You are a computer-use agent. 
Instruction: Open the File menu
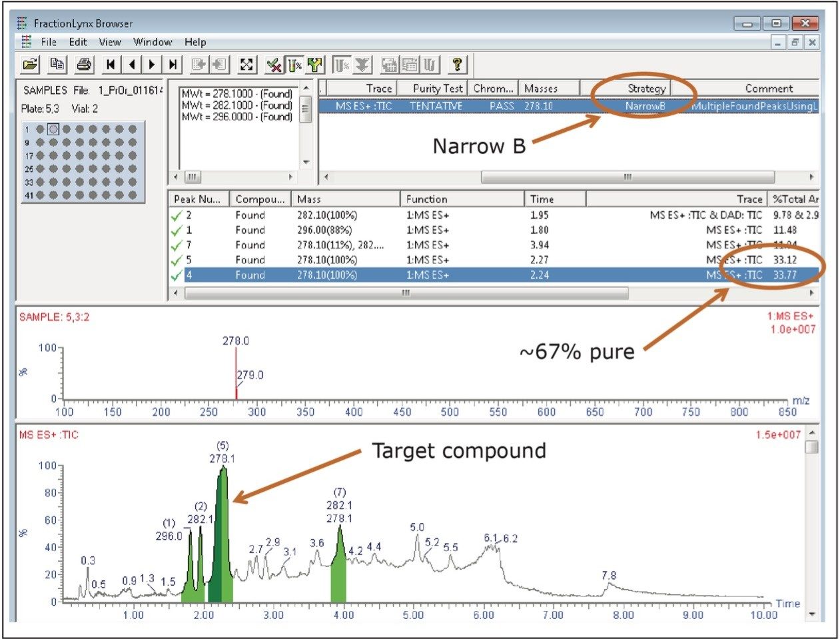pos(49,42)
